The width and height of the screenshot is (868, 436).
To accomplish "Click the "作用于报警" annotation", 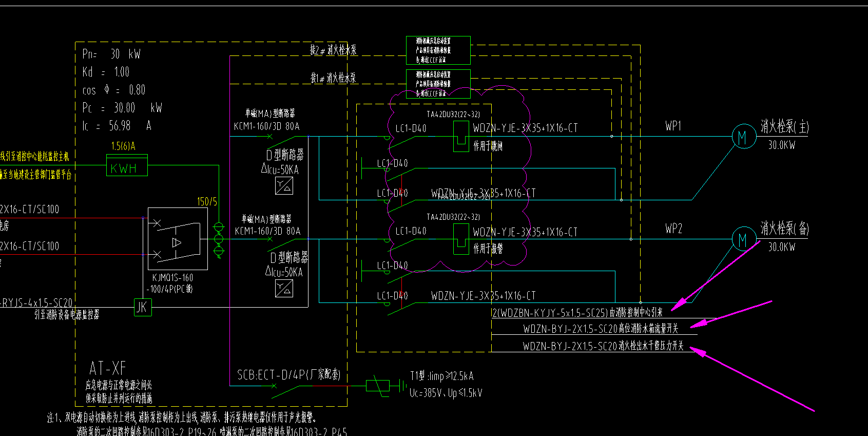I will pos(488,249).
